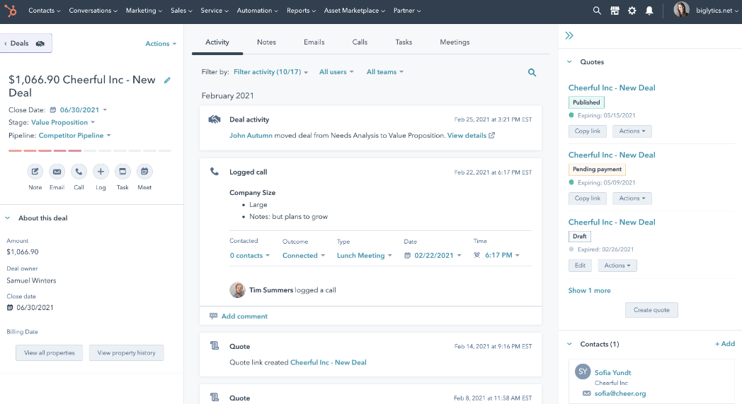Click the deal stage progress bar
This screenshot has width=742, height=404.
coord(90,150)
